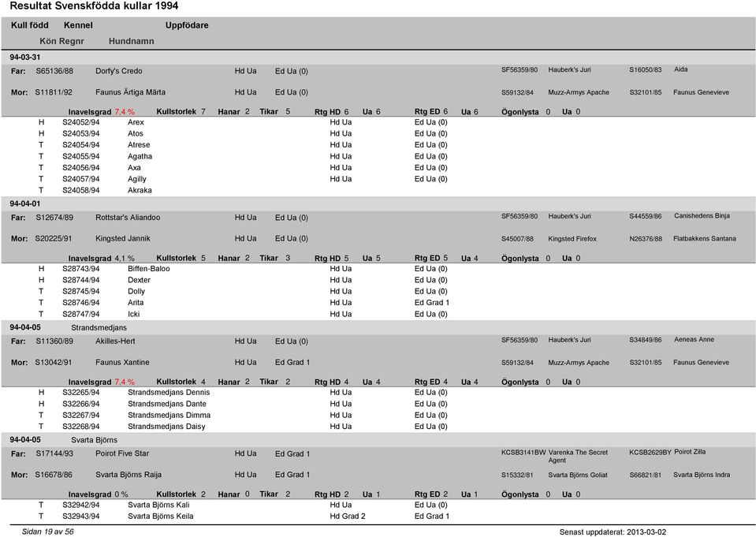The width and height of the screenshot is (756, 537).
Task: Click dog name "Axa"
Action: pos(134,167)
